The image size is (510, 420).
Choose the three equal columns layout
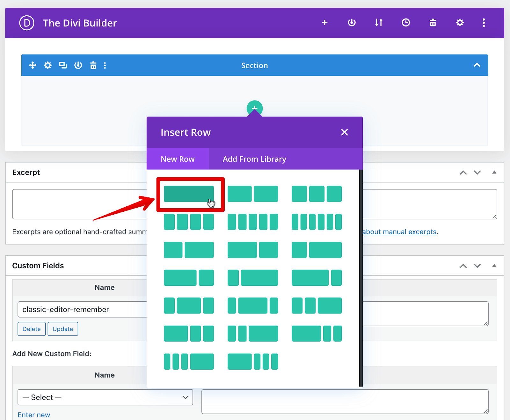coord(317,194)
